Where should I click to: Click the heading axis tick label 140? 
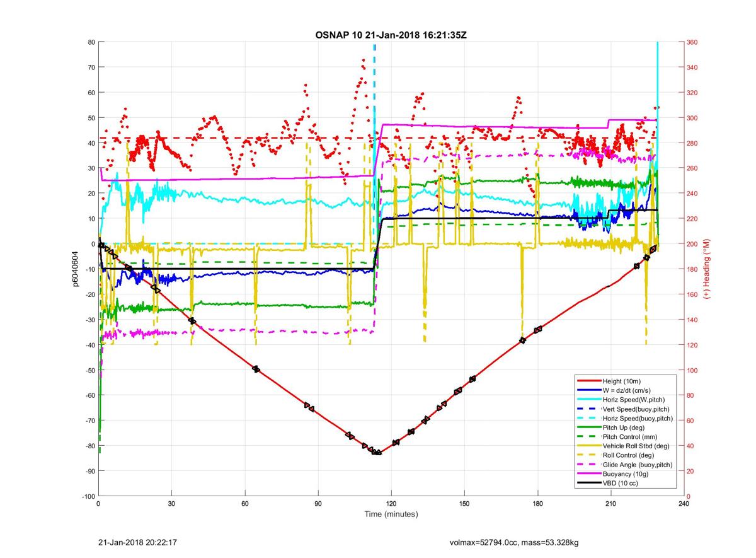[x=692, y=320]
